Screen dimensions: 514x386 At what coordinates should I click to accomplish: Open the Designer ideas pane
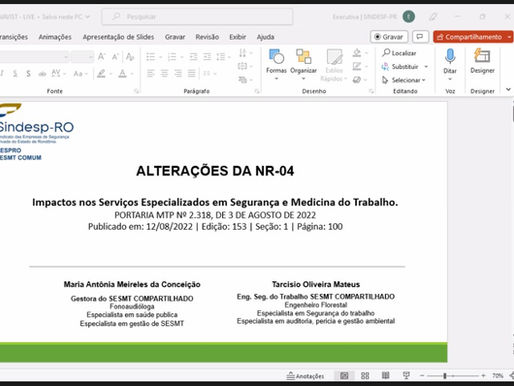click(482, 61)
